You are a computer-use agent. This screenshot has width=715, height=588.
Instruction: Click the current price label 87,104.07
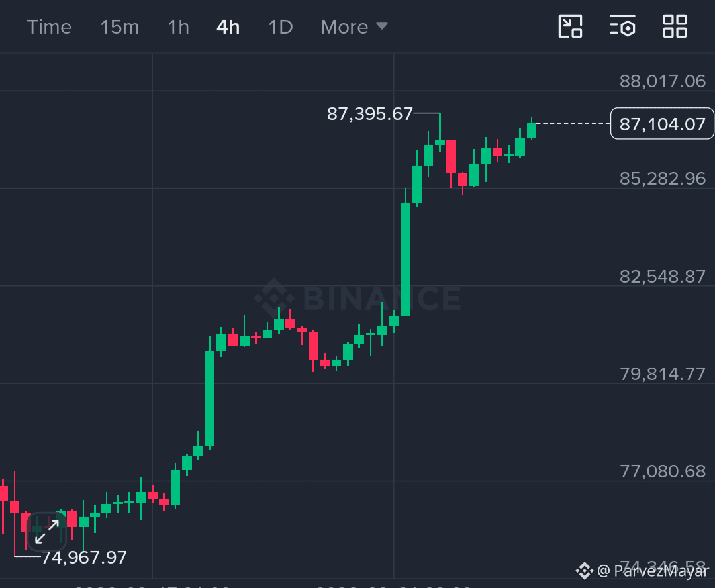pos(662,124)
